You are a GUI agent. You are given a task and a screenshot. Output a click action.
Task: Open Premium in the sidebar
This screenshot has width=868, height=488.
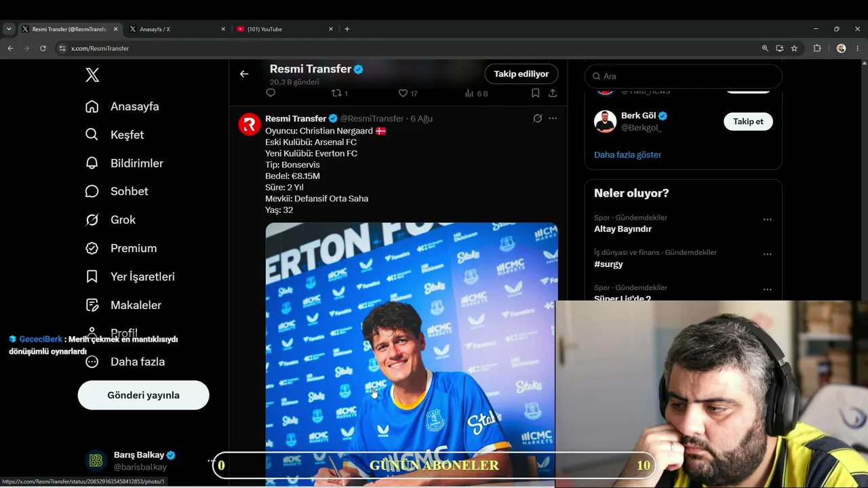coord(121,249)
